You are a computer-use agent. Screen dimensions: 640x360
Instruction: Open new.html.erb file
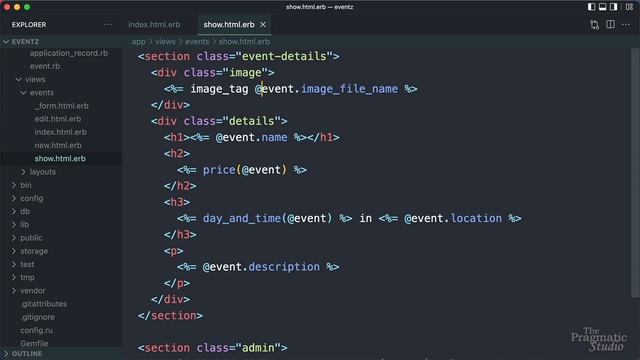coord(58,145)
